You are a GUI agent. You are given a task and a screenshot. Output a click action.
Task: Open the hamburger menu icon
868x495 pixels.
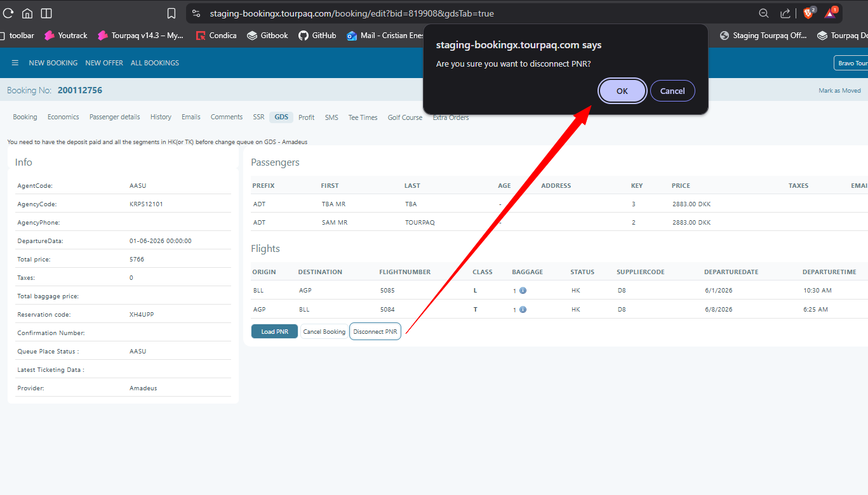pyautogui.click(x=15, y=63)
